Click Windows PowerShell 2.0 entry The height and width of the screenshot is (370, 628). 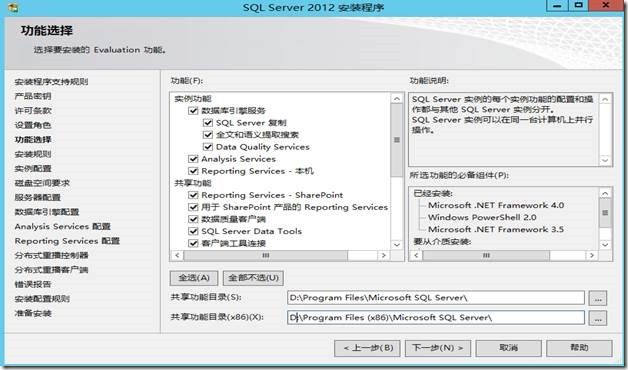[x=482, y=217]
